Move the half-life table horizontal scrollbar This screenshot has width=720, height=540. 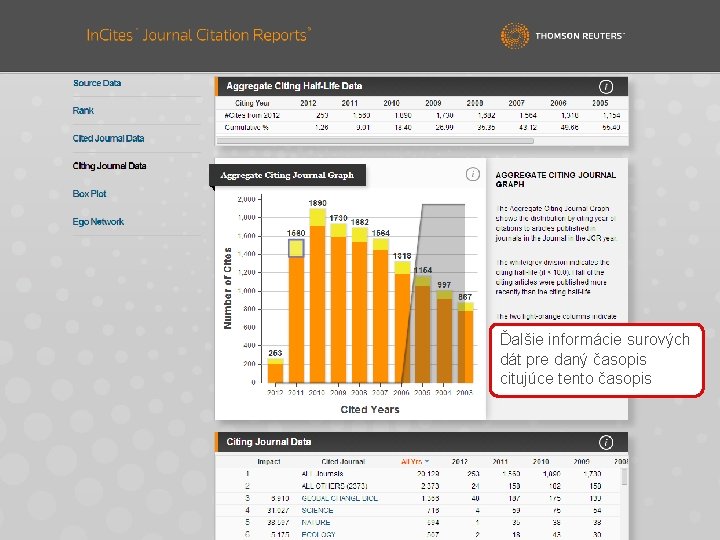coord(375,141)
